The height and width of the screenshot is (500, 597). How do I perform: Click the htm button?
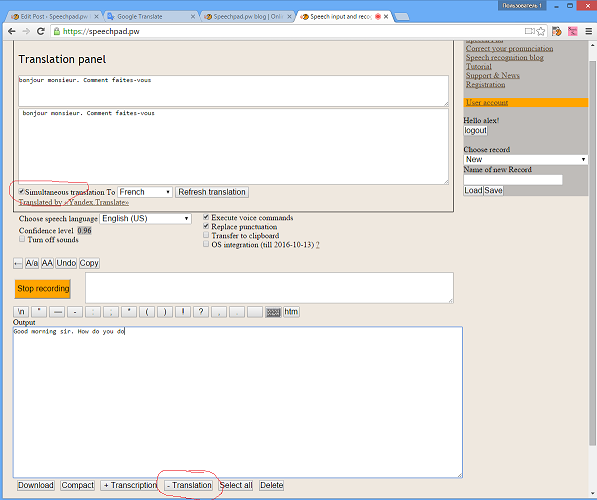pyautogui.click(x=291, y=312)
